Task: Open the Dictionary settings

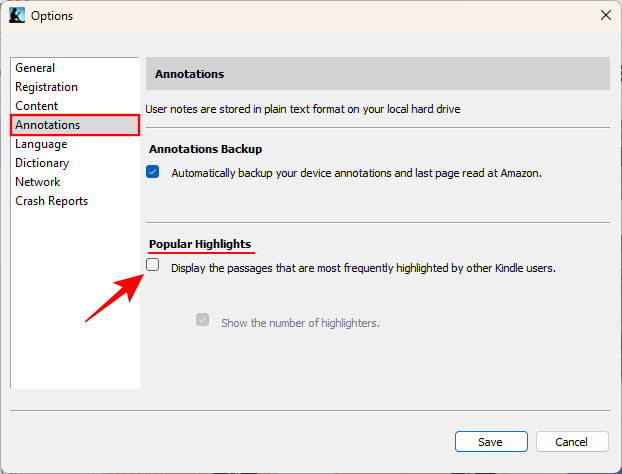Action: tap(42, 163)
